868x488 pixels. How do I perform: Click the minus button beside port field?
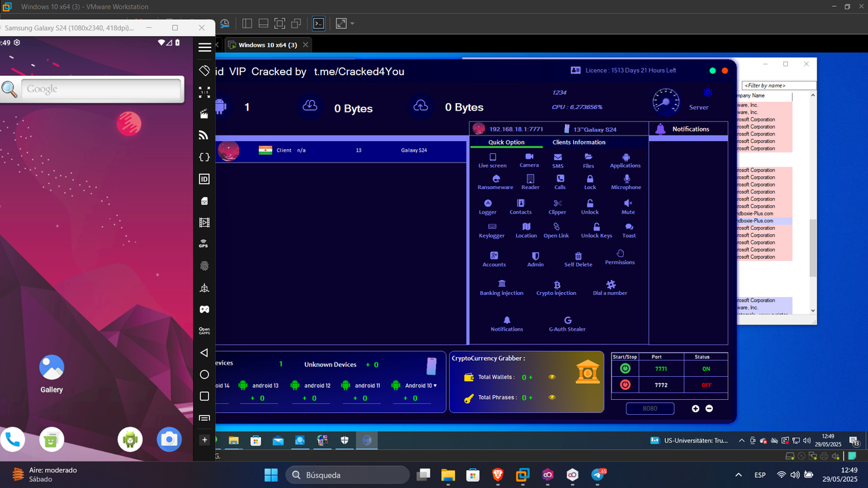tap(709, 409)
